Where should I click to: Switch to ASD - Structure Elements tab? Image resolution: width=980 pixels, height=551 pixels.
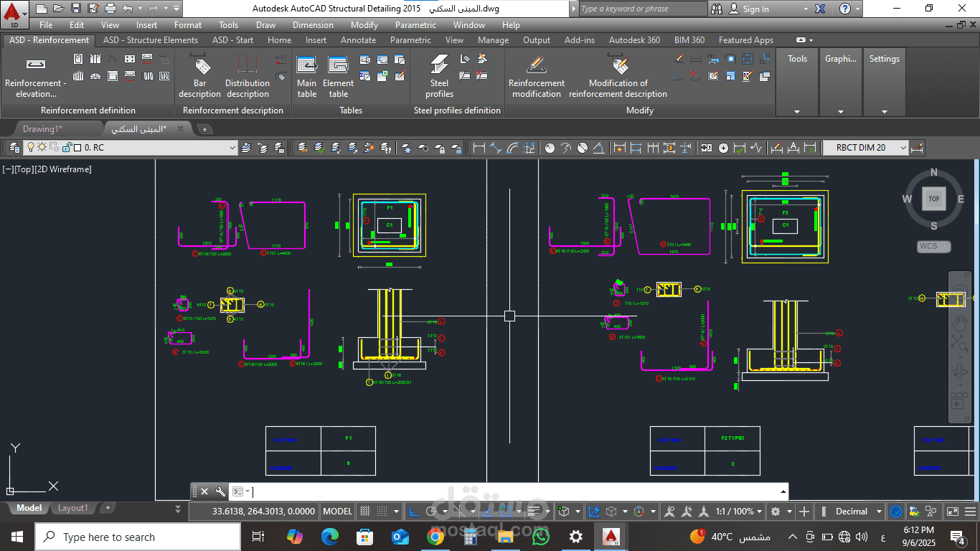coord(151,40)
